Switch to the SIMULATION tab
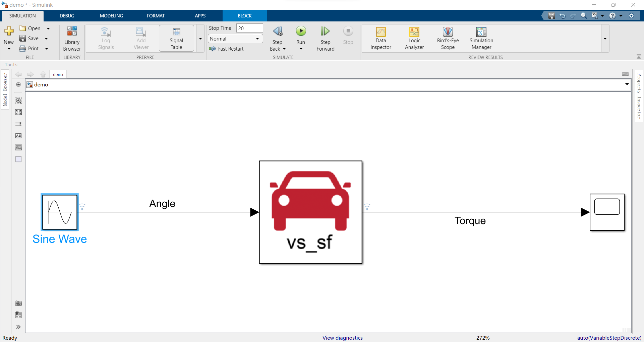This screenshot has height=342, width=644. [22, 16]
